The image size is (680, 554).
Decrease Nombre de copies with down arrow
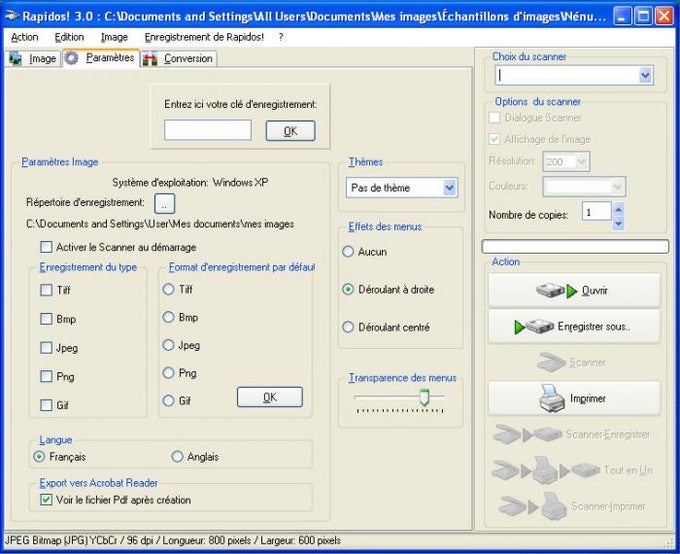pos(618,224)
